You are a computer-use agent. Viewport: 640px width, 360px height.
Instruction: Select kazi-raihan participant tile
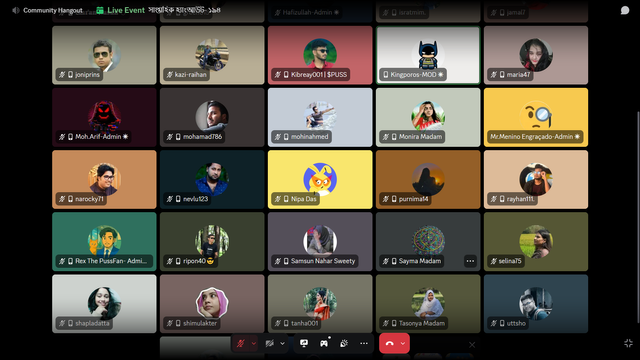(212, 55)
